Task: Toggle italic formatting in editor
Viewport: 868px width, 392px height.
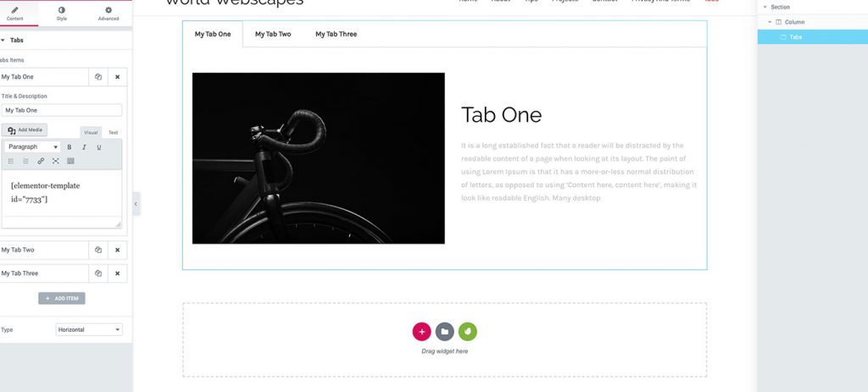Action: click(x=84, y=147)
